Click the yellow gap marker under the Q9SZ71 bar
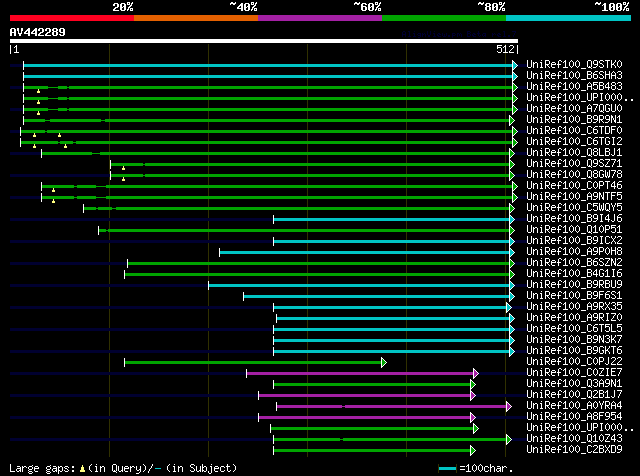Screen dimensions: 640x476 pyautogui.click(x=123, y=169)
